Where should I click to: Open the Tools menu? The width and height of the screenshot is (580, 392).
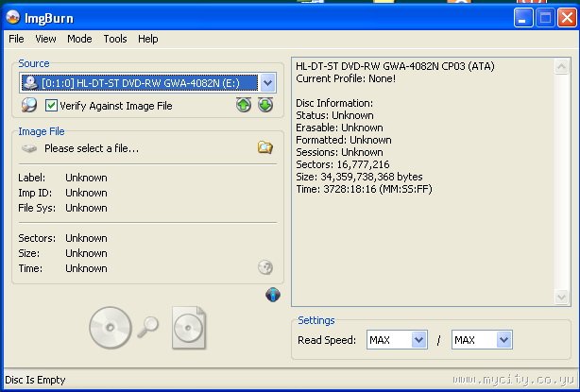point(115,39)
